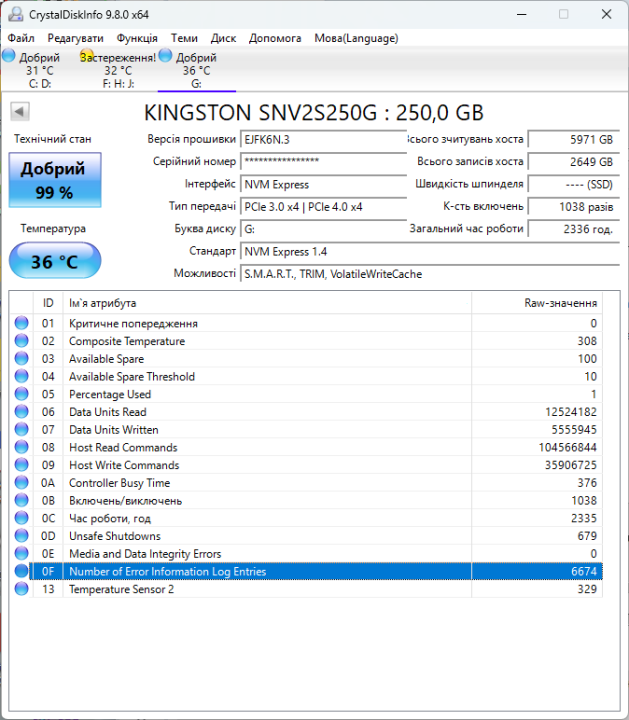629x720 pixels.
Task: Select the G: disk tab
Action: click(x=197, y=70)
